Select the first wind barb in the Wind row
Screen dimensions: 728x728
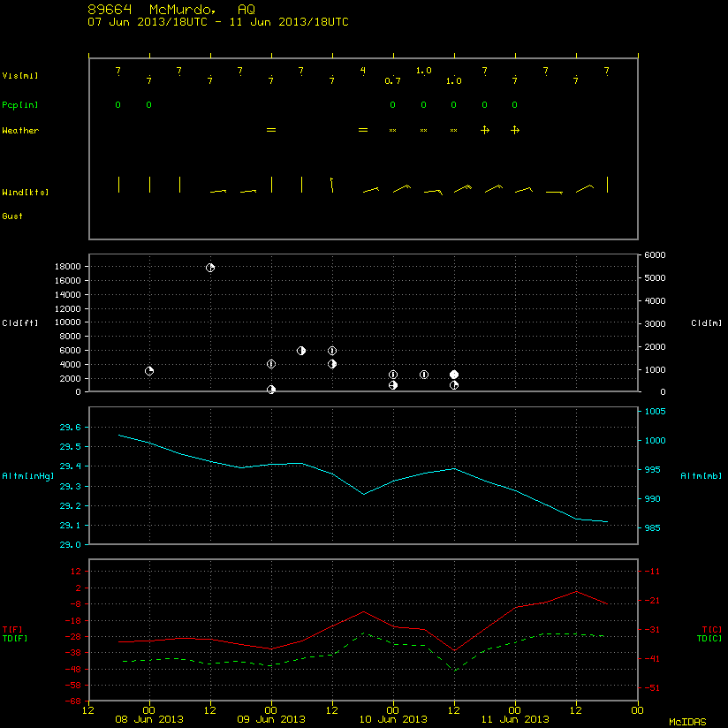tap(119, 185)
